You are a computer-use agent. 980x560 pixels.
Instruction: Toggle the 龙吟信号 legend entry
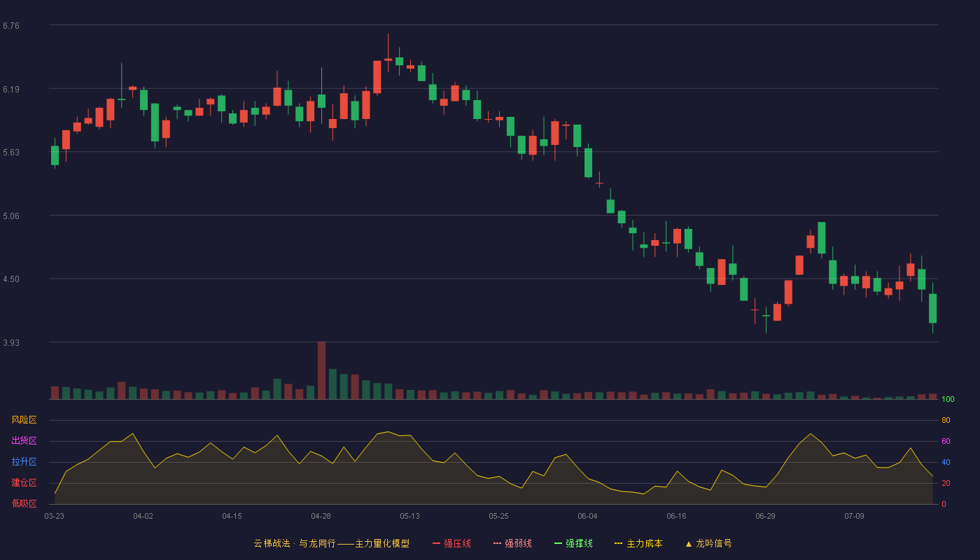click(708, 543)
